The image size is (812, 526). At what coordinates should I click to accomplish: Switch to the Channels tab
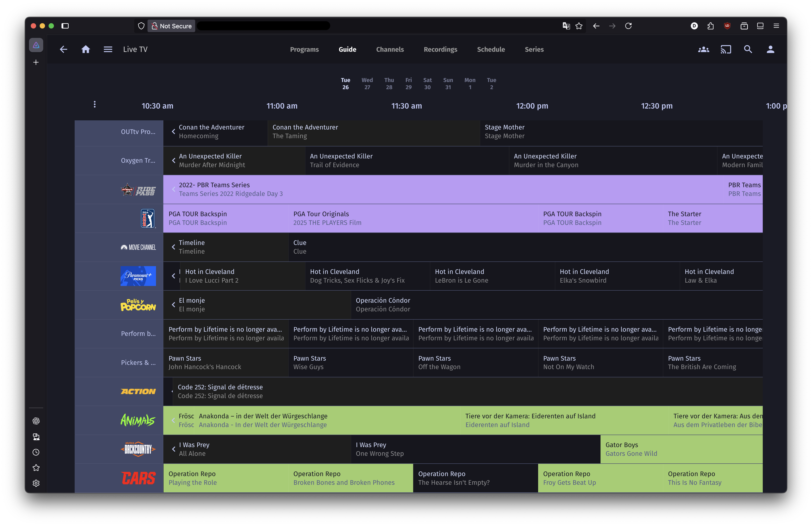click(x=390, y=49)
